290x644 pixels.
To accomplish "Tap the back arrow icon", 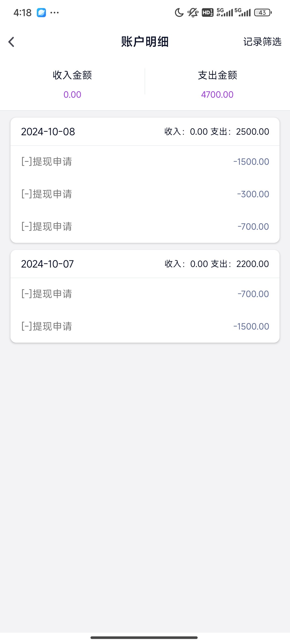I will click(x=11, y=42).
